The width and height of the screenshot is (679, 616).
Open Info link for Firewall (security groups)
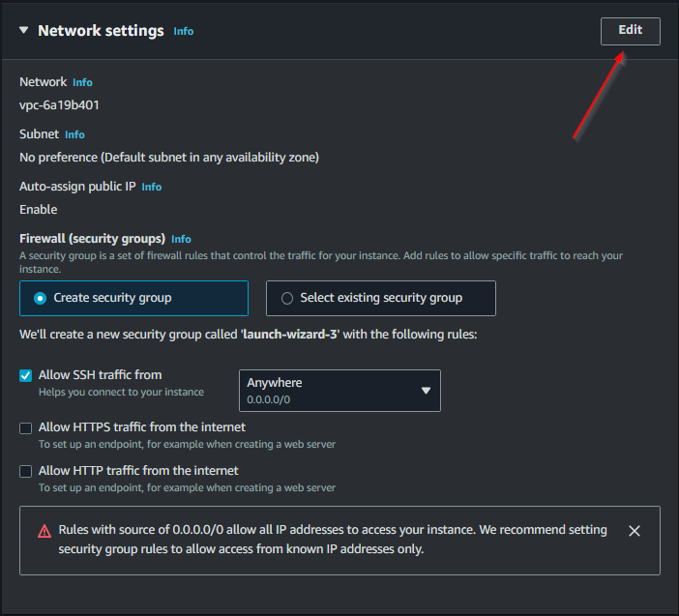[181, 239]
